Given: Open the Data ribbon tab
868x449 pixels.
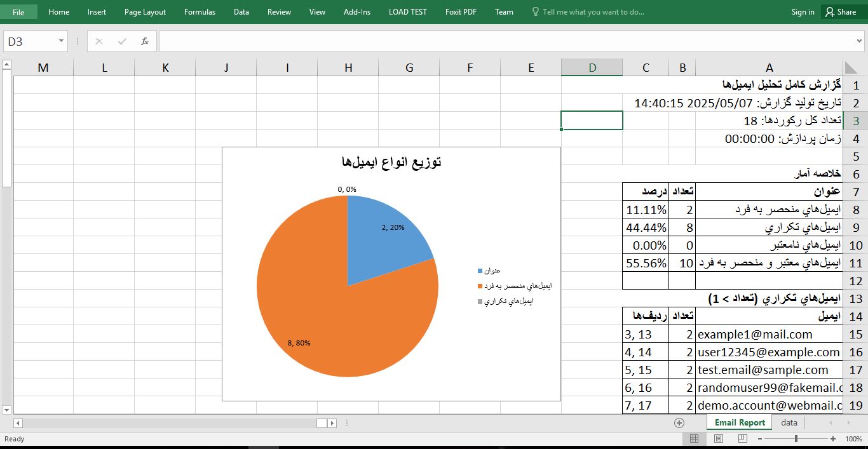Looking at the screenshot, I should click(x=241, y=11).
